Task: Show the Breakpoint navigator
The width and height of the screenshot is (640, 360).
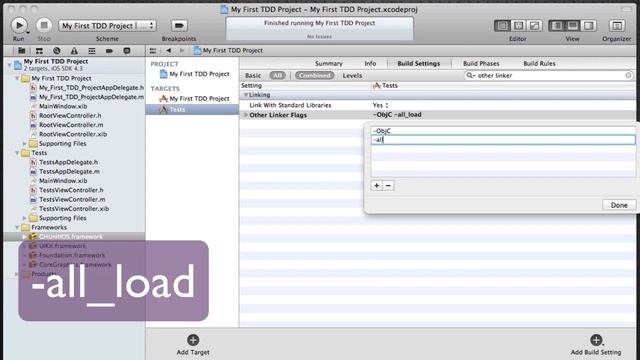Action: (109, 51)
